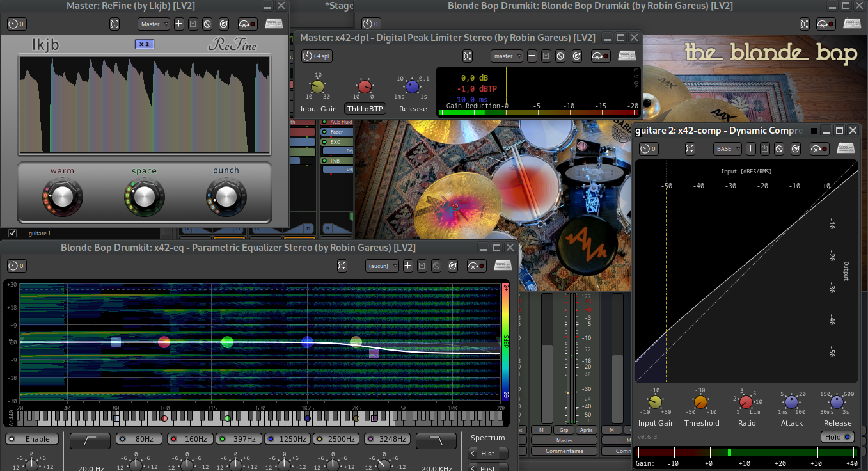Expand the BASE preset dropdown in compressor
This screenshot has height=471, width=868.
coord(727,148)
